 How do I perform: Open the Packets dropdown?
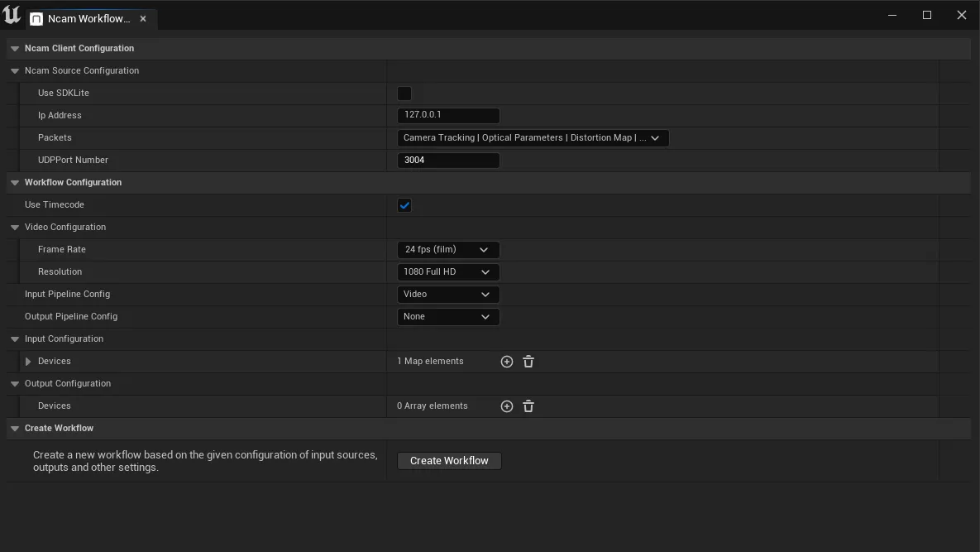point(533,137)
